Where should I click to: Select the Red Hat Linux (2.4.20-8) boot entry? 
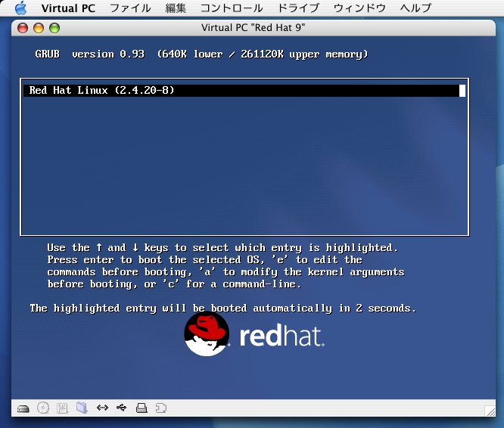[244, 90]
